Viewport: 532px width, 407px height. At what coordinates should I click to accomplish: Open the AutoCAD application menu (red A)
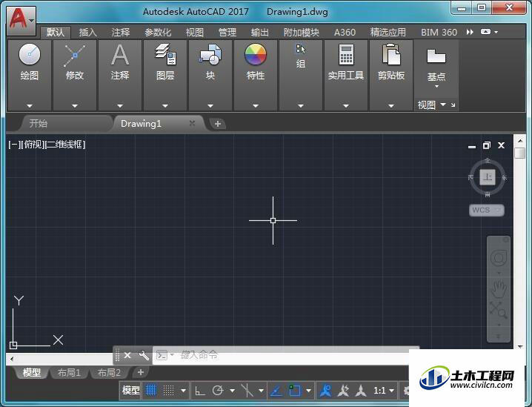21,20
